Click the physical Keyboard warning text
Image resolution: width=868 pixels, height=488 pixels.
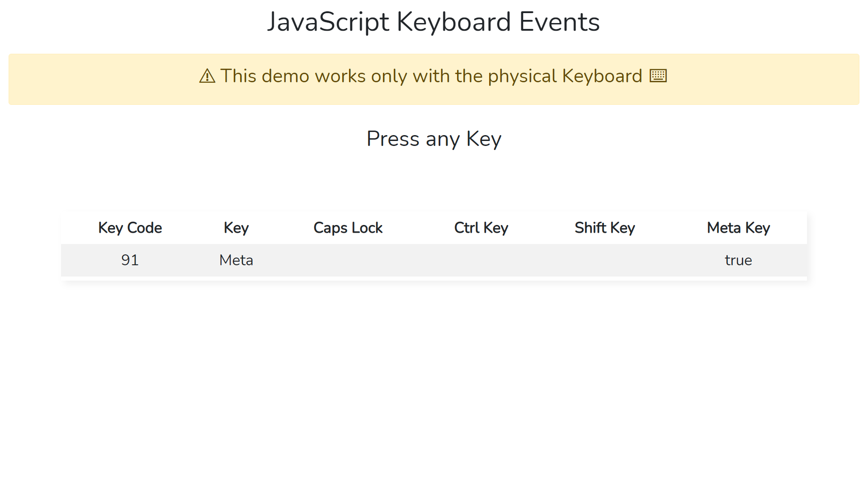pos(430,76)
